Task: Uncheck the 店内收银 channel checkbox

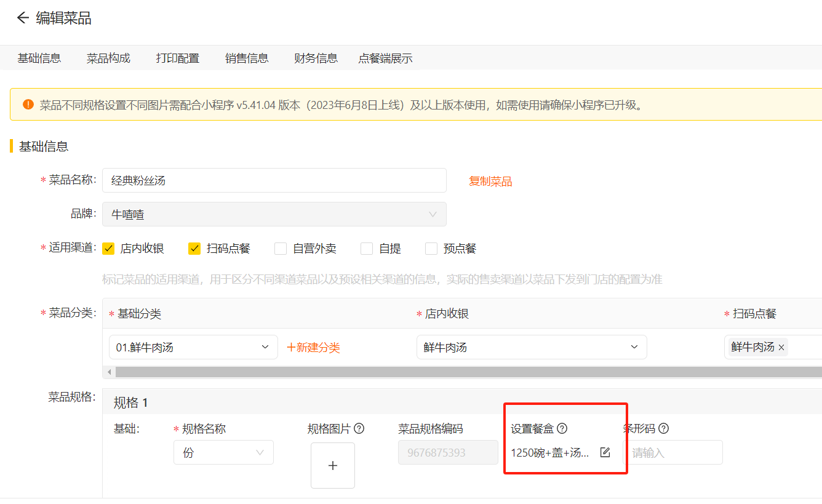Action: tap(109, 249)
